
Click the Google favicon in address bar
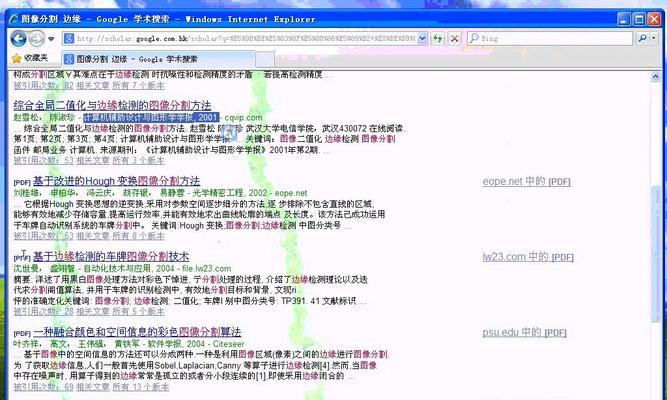pyautogui.click(x=68, y=38)
